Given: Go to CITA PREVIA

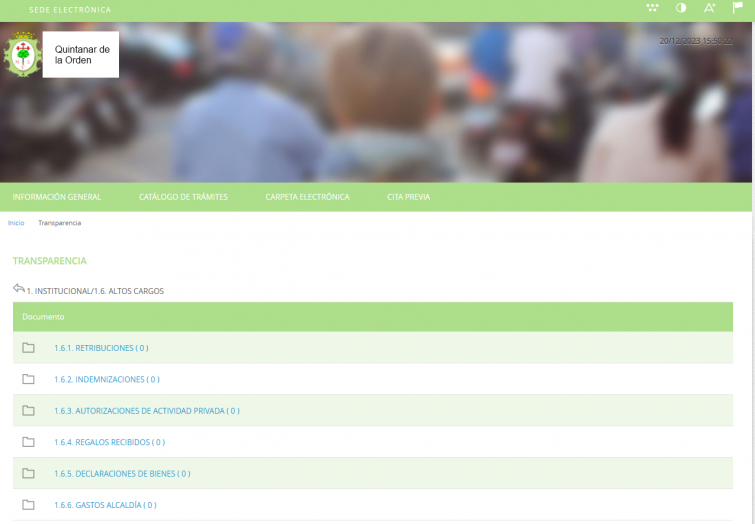Looking at the screenshot, I should pos(408,197).
